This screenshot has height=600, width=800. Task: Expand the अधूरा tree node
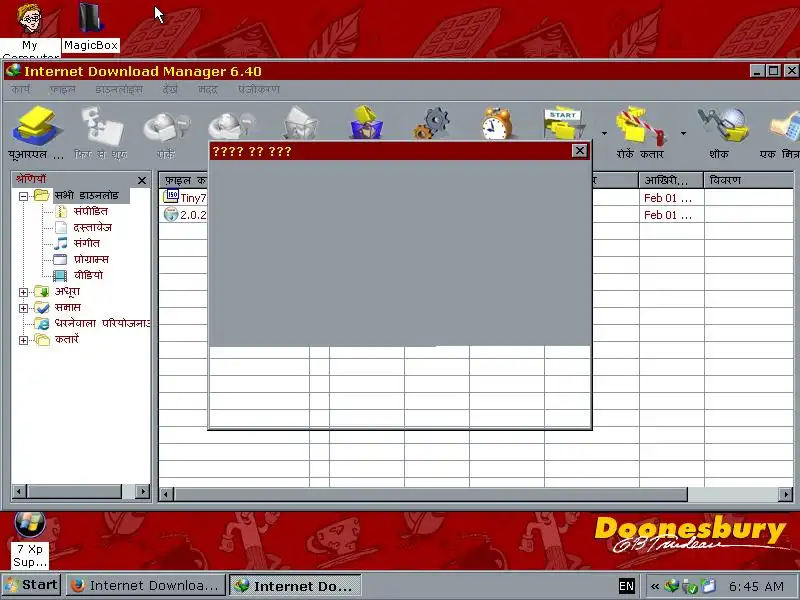[x=23, y=292]
